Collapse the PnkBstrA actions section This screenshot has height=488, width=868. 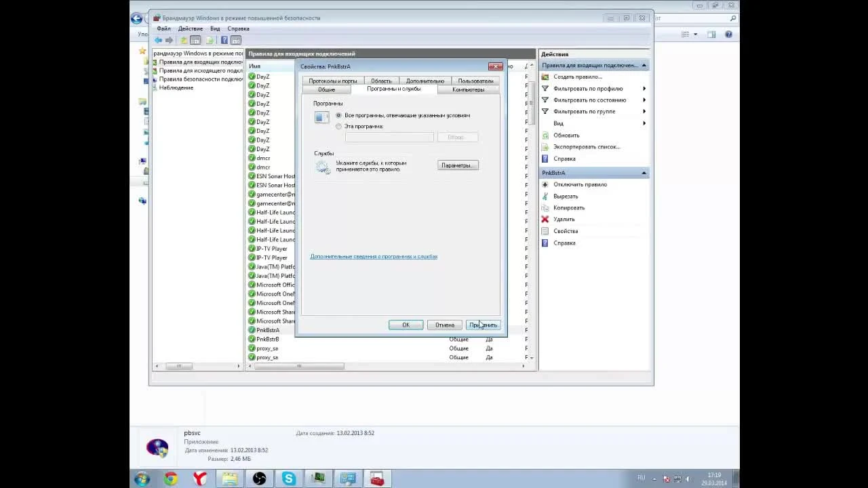[644, 173]
